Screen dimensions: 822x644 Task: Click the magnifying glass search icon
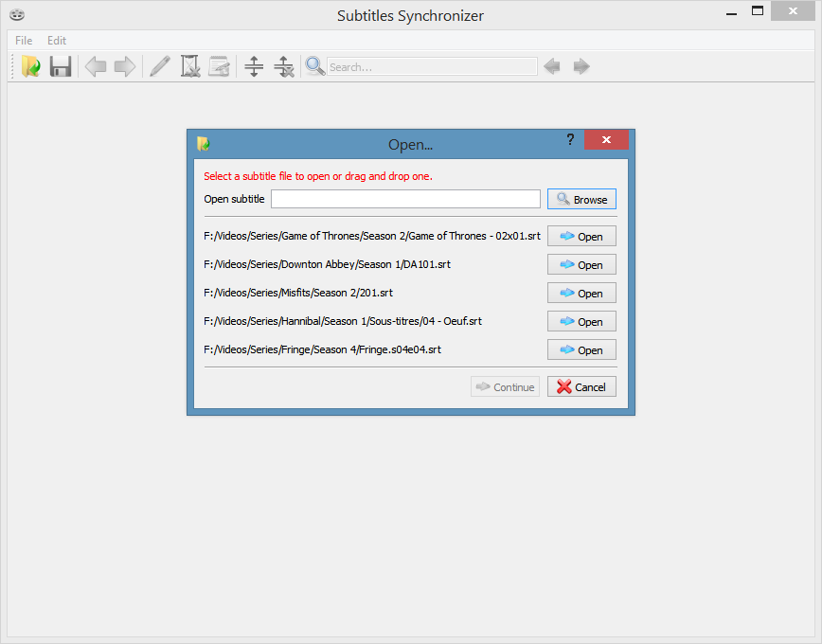[315, 66]
